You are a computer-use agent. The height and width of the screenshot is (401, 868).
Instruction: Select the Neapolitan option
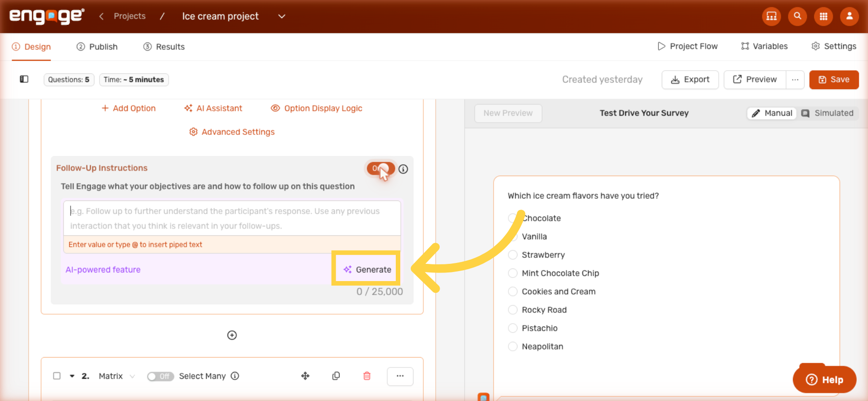[512, 346]
